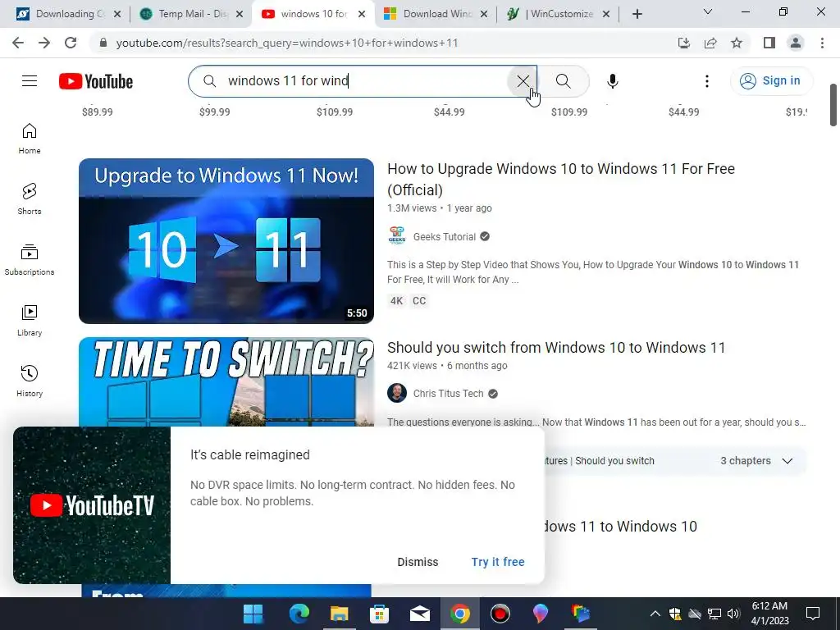This screenshot has width=840, height=630.
Task: Click the site lock icon
Action: point(103,43)
